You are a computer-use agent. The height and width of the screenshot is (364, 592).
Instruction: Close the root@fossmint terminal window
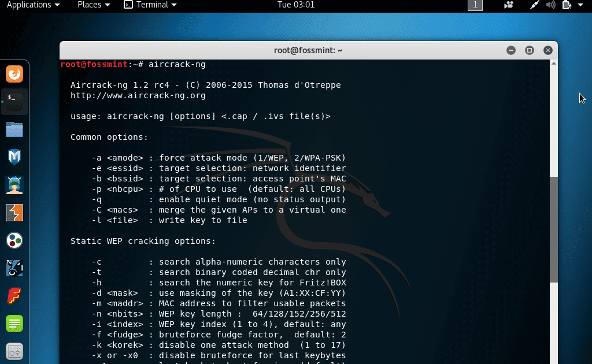coord(548,50)
